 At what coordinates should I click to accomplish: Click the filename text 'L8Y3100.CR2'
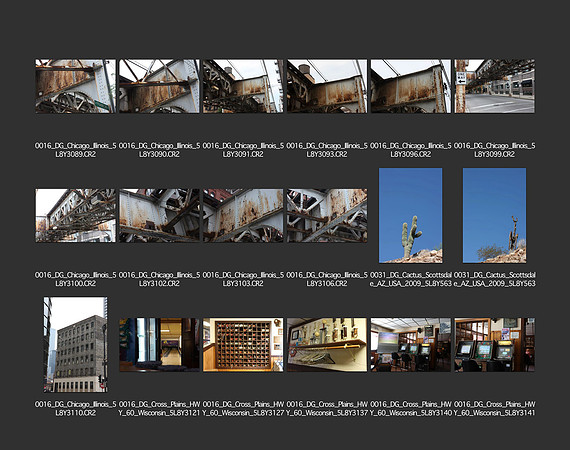[76, 284]
